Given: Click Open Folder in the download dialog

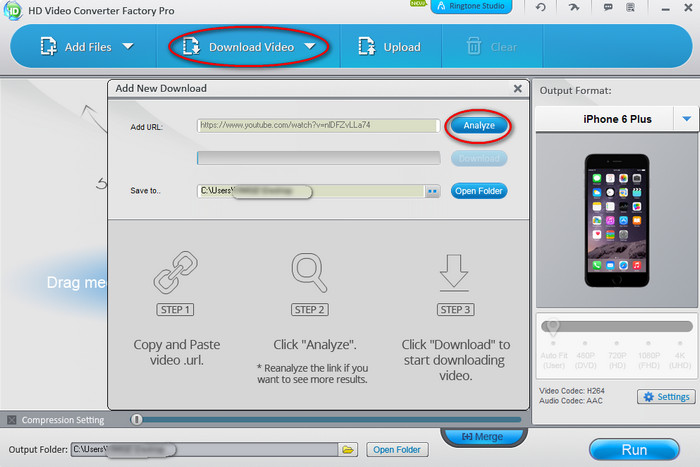Looking at the screenshot, I should [x=479, y=191].
